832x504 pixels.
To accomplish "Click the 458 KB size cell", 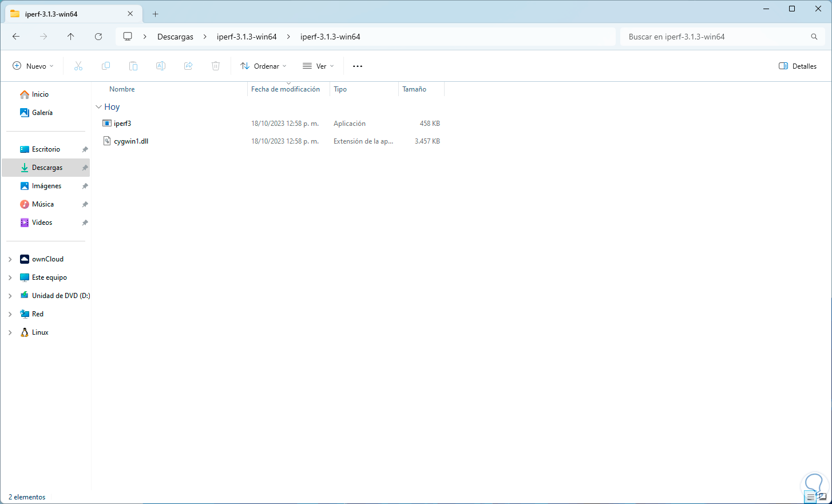I will pyautogui.click(x=430, y=124).
